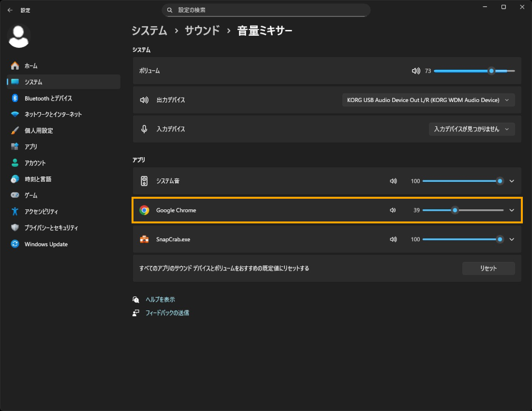Select システム in the sidebar
Viewport: 532px width, 411px height.
tap(64, 82)
